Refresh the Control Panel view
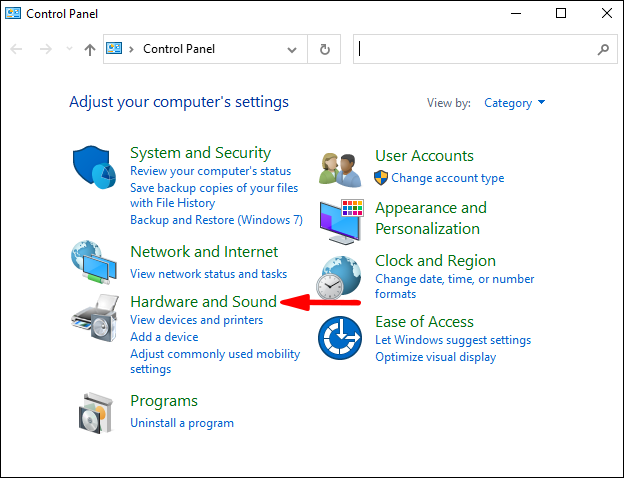The width and height of the screenshot is (624, 478). coord(324,49)
